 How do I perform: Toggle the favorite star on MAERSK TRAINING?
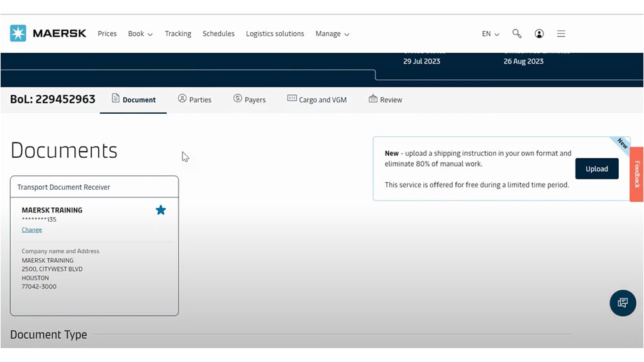(x=161, y=210)
